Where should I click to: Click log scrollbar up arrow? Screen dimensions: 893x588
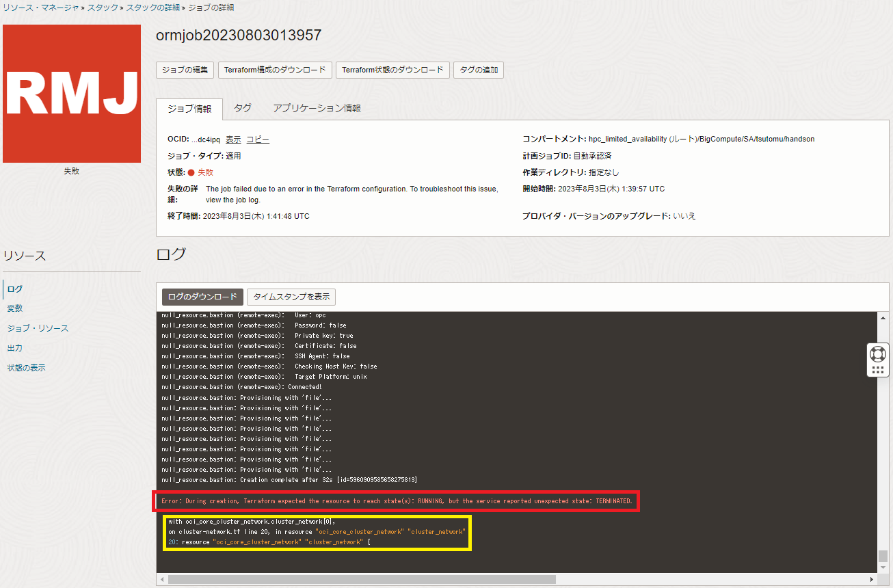tap(883, 317)
